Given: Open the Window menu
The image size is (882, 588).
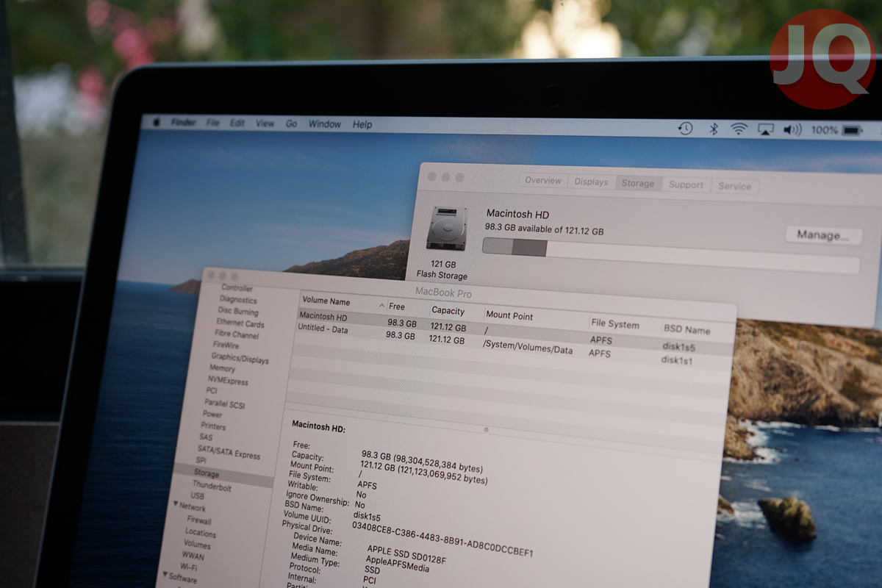Looking at the screenshot, I should coord(324,124).
